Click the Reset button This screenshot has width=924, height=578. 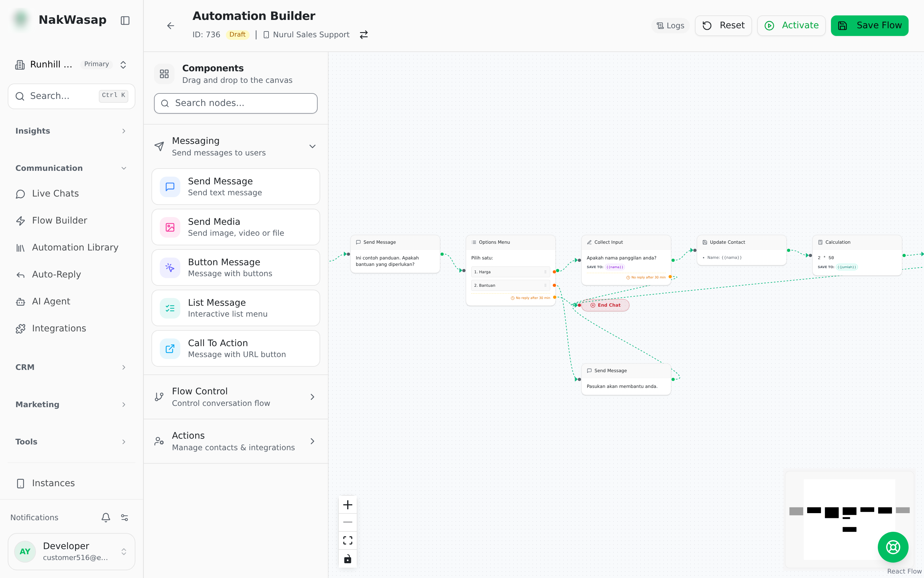tap(723, 26)
